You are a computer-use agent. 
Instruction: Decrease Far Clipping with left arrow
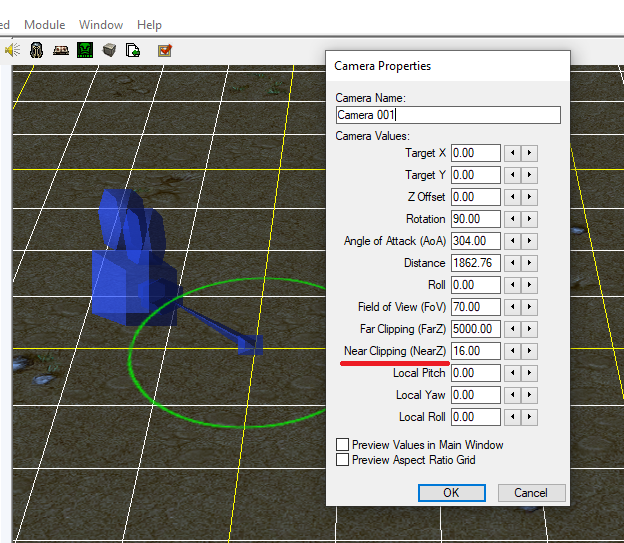point(513,329)
